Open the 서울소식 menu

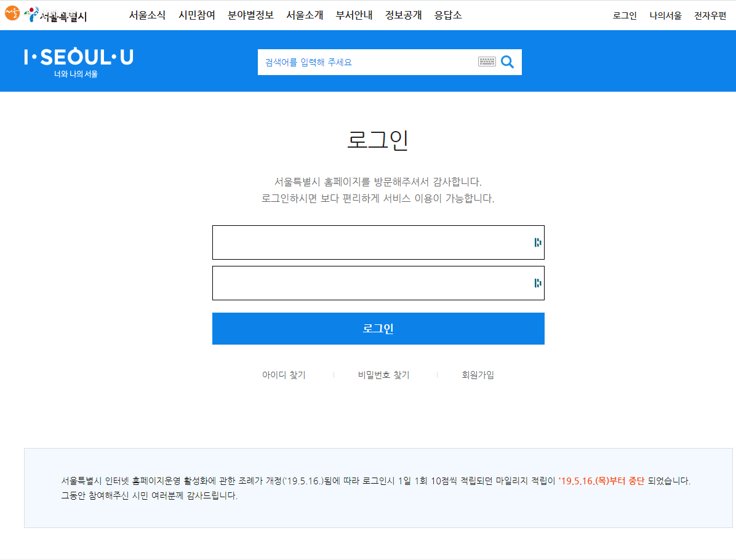pyautogui.click(x=147, y=15)
